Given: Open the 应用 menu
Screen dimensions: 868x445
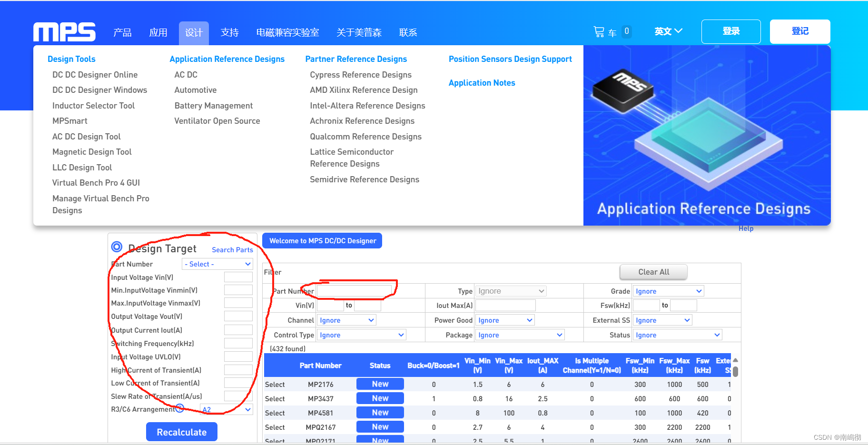Looking at the screenshot, I should click(x=158, y=32).
